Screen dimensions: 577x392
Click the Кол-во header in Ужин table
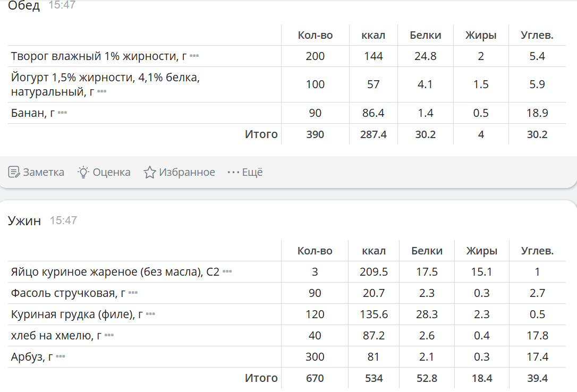315,250
